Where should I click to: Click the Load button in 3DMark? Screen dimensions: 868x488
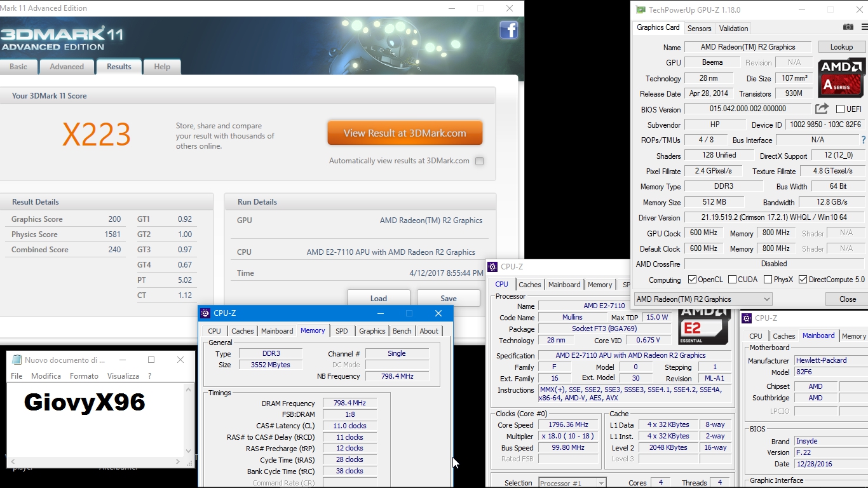pyautogui.click(x=378, y=298)
